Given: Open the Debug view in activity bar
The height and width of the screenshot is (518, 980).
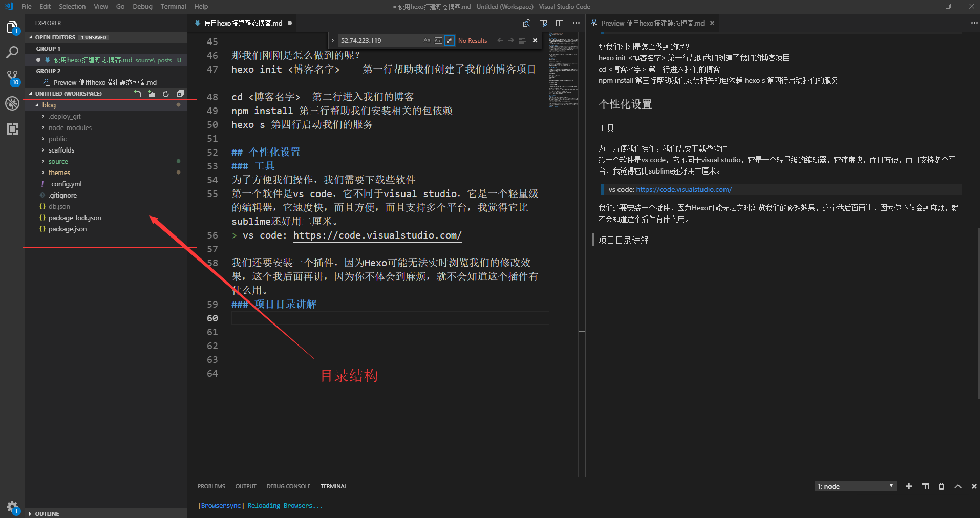Looking at the screenshot, I should click(x=12, y=103).
